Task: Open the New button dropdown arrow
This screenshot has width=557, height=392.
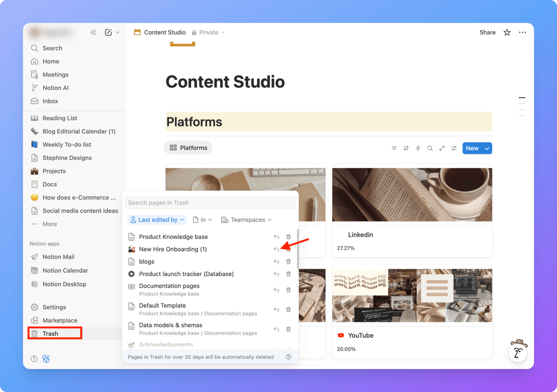Action: pos(487,149)
